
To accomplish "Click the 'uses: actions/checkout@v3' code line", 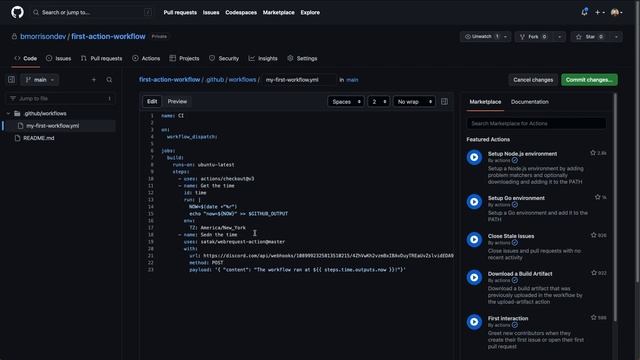I will (x=216, y=179).
